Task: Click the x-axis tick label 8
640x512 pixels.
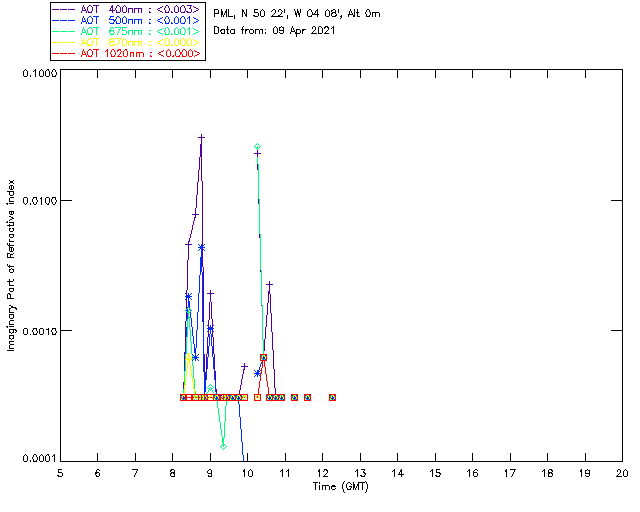Action: click(x=173, y=474)
